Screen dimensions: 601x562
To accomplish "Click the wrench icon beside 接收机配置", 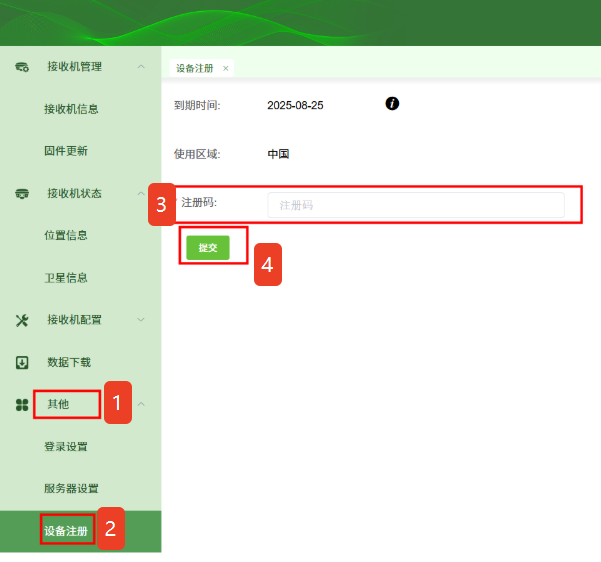I will coord(22,320).
